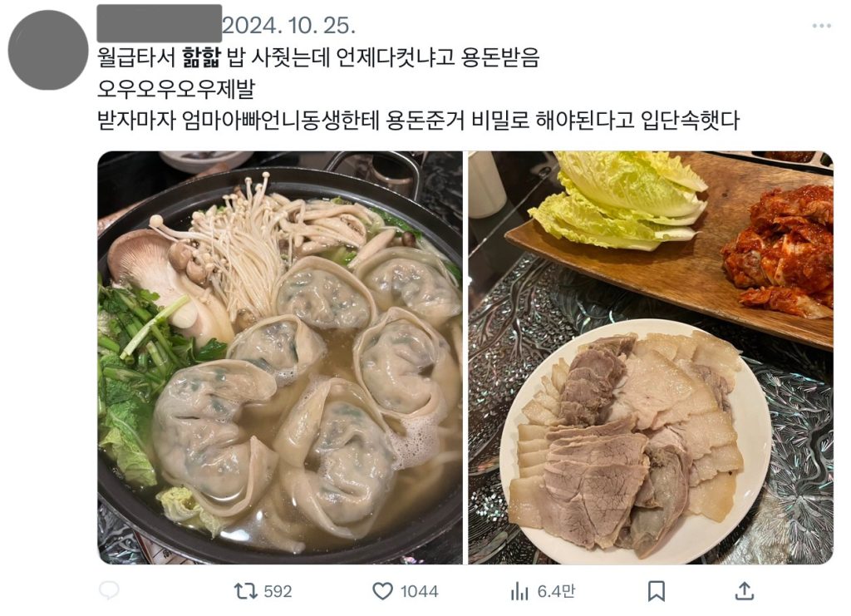Click the reply speech bubble icon

coord(109,590)
